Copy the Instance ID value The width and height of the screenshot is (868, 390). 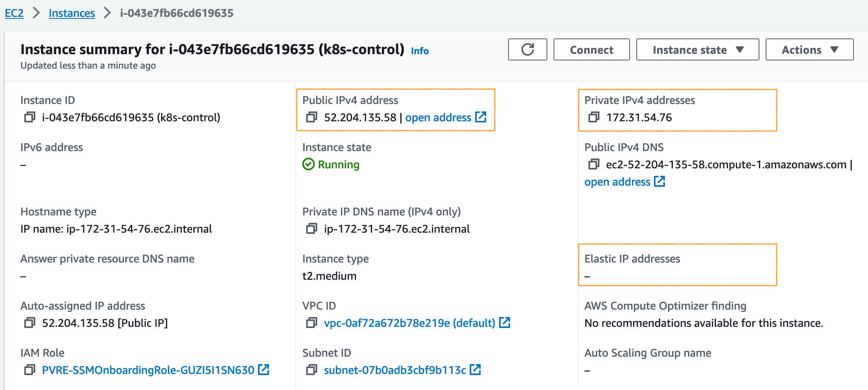29,117
